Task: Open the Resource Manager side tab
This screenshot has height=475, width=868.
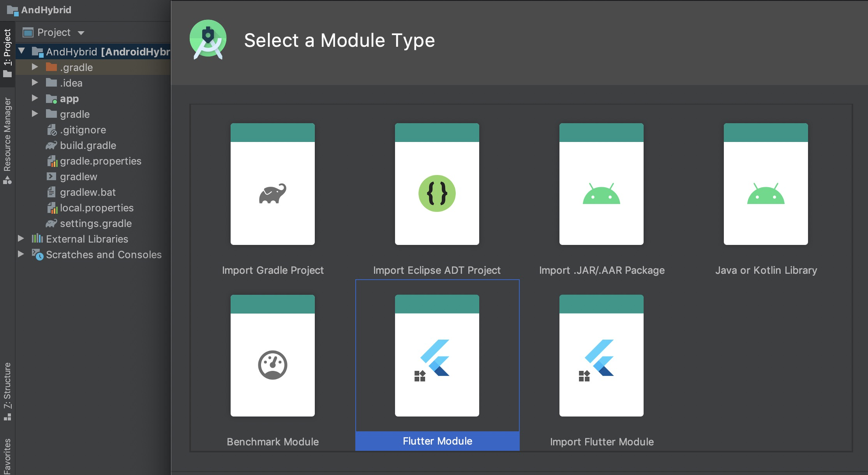Action: (7, 140)
